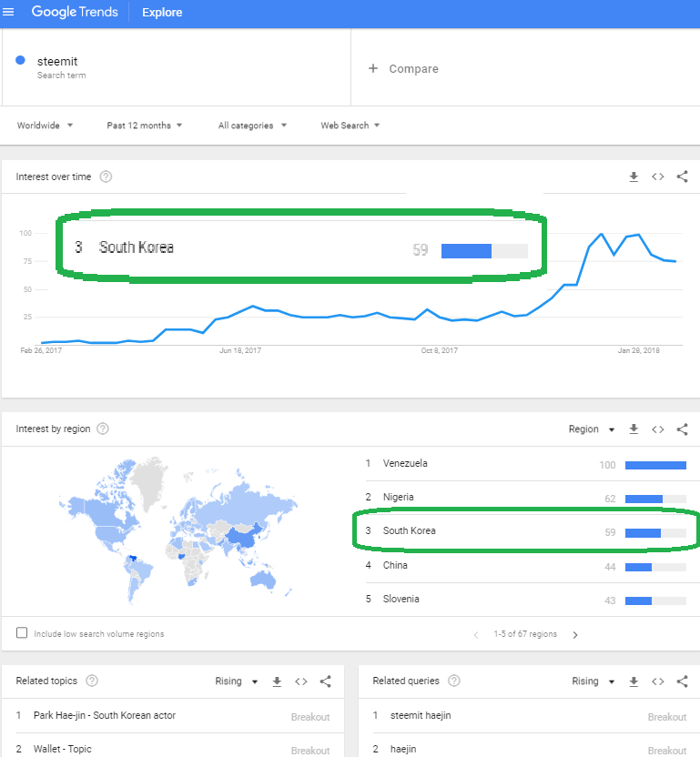Click Nigeria's interest bar at 62

[x=655, y=500]
